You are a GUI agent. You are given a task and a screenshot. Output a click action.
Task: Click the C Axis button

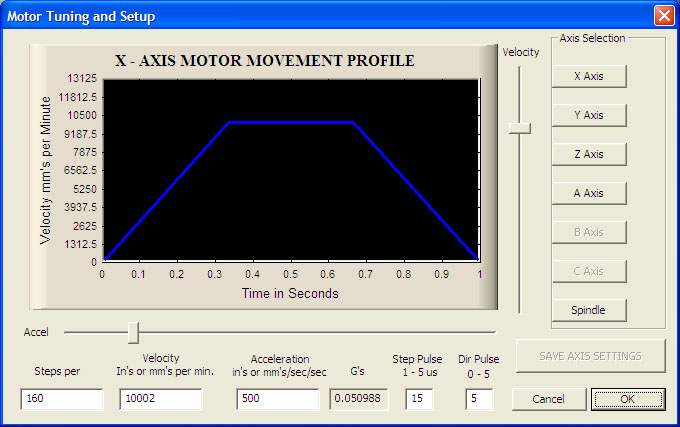[589, 271]
